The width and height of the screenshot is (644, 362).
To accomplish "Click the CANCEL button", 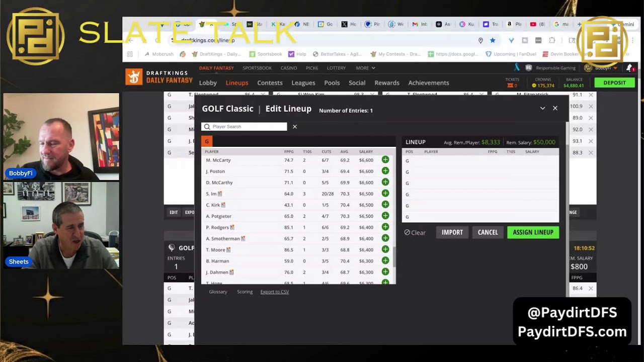I will tap(488, 232).
